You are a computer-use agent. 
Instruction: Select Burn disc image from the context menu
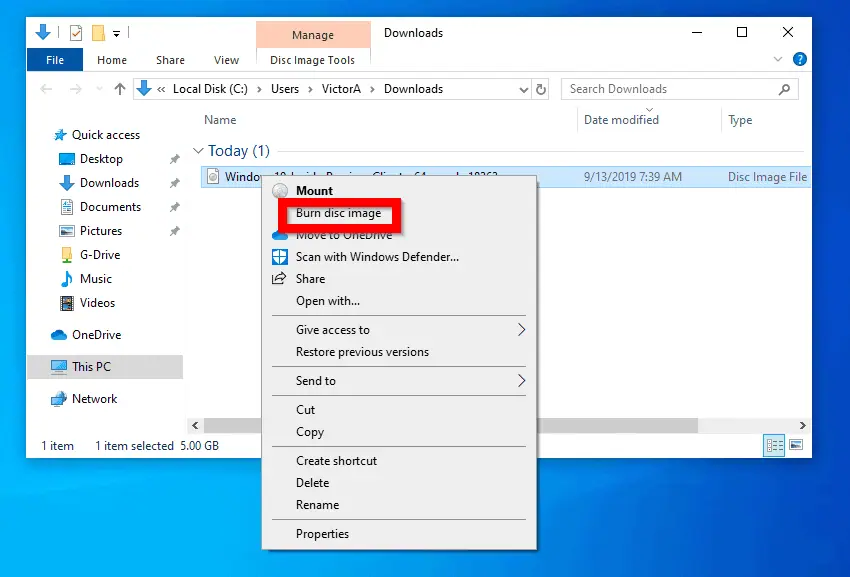[340, 214]
